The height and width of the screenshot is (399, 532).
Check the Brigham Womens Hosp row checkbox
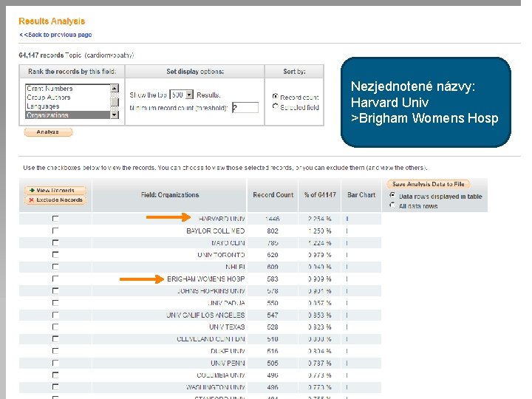[x=55, y=279]
